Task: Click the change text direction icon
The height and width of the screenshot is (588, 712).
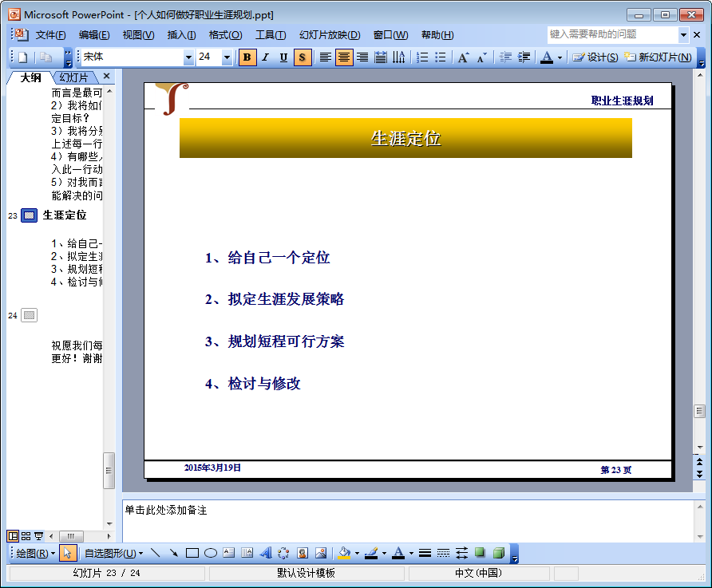Action: tap(398, 57)
